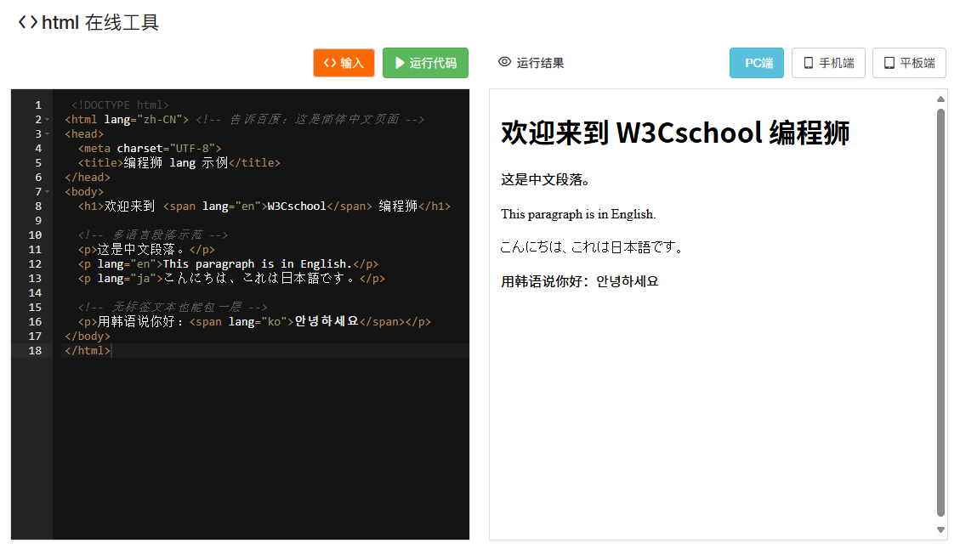Screen dimensions: 960x560
Task: Click the h1 code line in editor
Action: tap(264, 206)
